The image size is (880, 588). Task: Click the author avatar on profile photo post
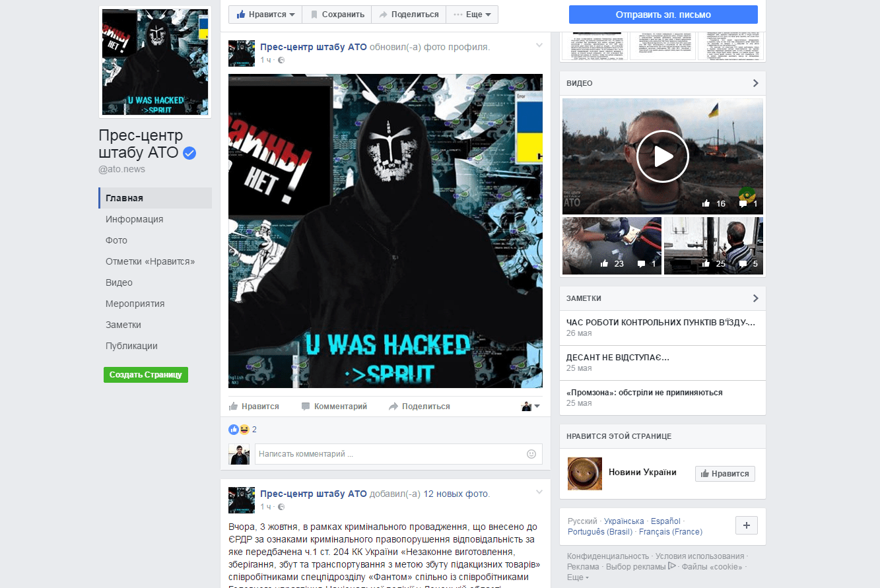click(x=242, y=53)
